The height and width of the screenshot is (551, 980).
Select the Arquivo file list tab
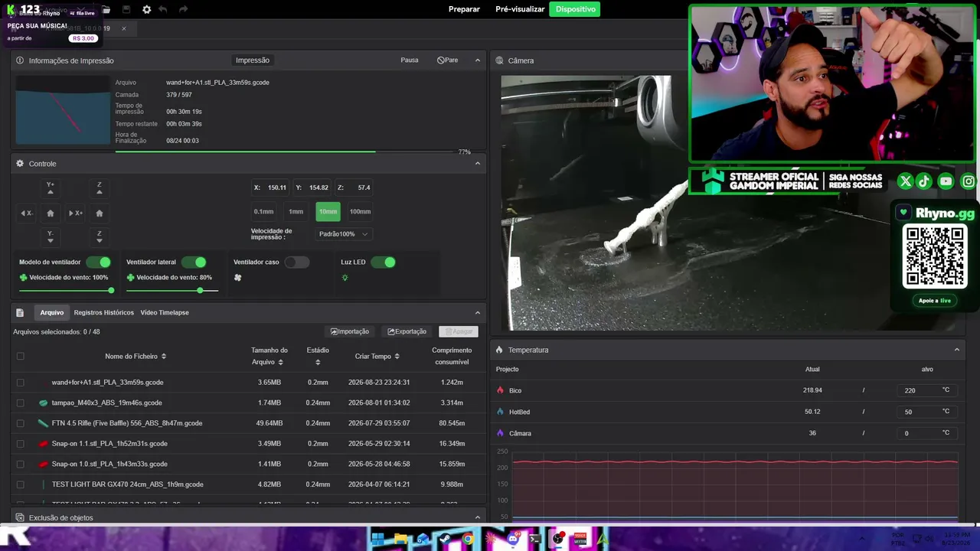tap(52, 312)
